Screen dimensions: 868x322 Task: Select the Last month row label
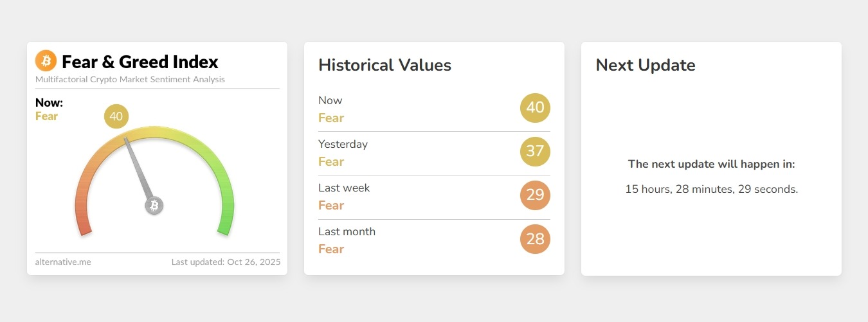[x=347, y=231]
